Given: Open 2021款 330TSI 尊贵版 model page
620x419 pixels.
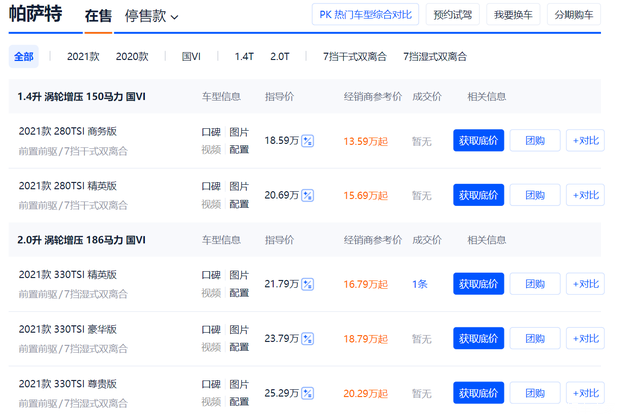Looking at the screenshot, I should [x=68, y=383].
